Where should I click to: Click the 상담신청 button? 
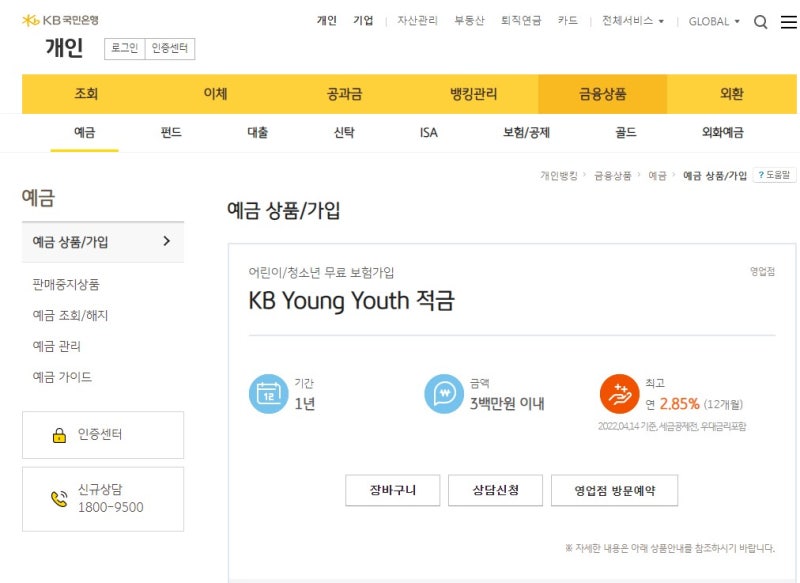tap(495, 490)
